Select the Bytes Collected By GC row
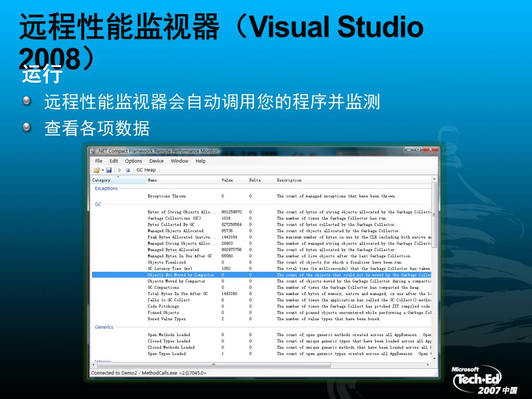This screenshot has width=532, height=399. [262, 224]
